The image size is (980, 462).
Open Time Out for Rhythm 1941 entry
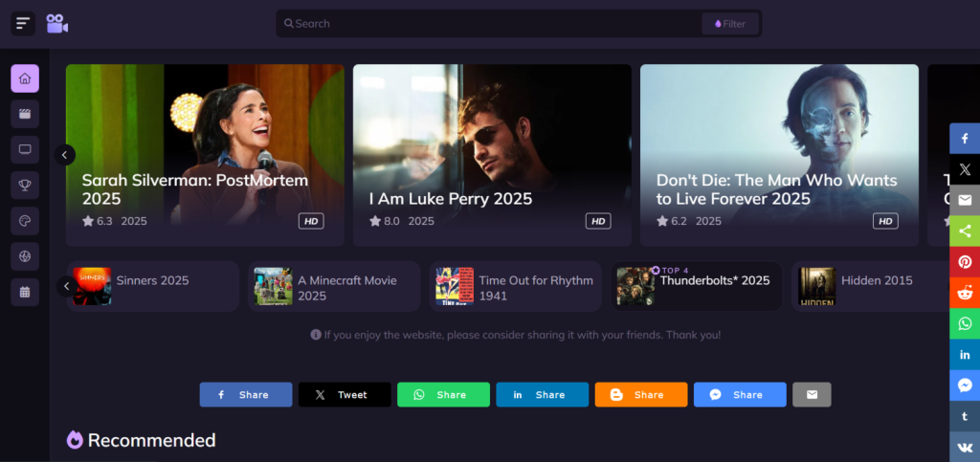point(515,286)
